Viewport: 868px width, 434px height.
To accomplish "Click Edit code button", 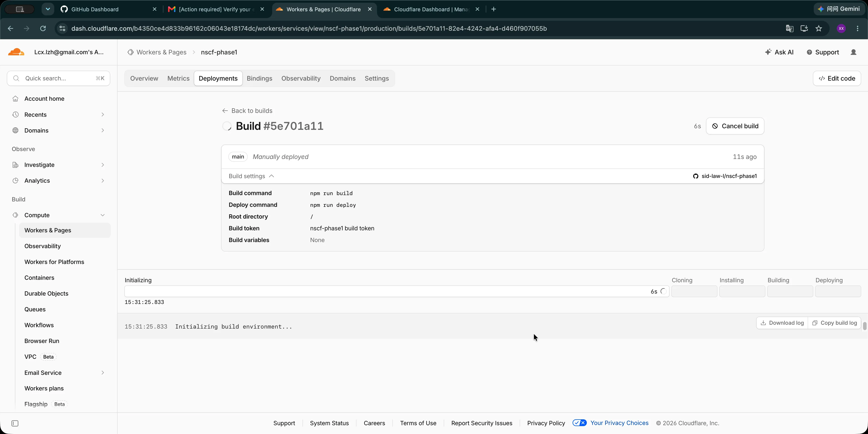I will pyautogui.click(x=837, y=78).
